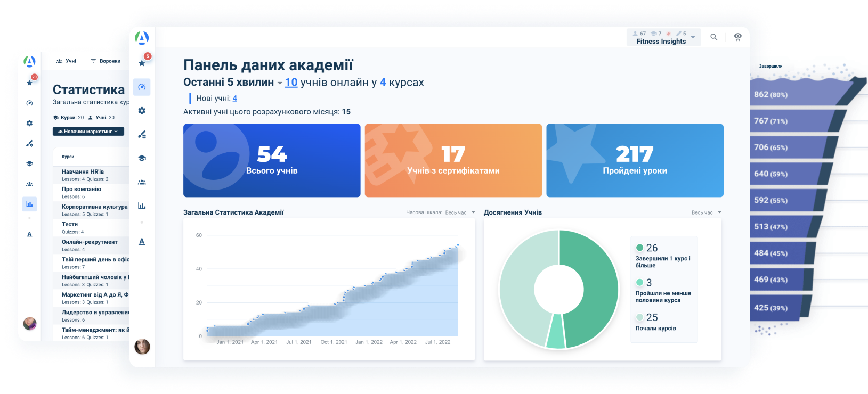The image size is (868, 394).
Task: Toggle the 'Завершили 1 курс і більше' legend item
Action: click(662, 256)
